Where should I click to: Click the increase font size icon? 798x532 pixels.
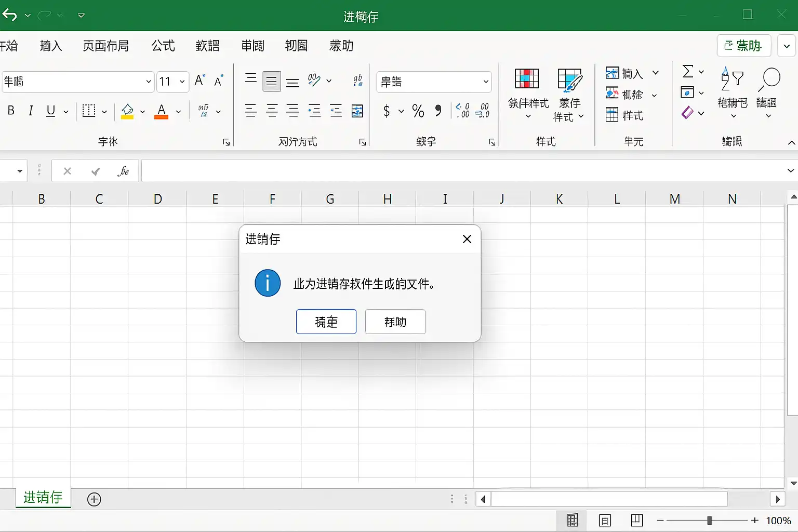coord(199,81)
